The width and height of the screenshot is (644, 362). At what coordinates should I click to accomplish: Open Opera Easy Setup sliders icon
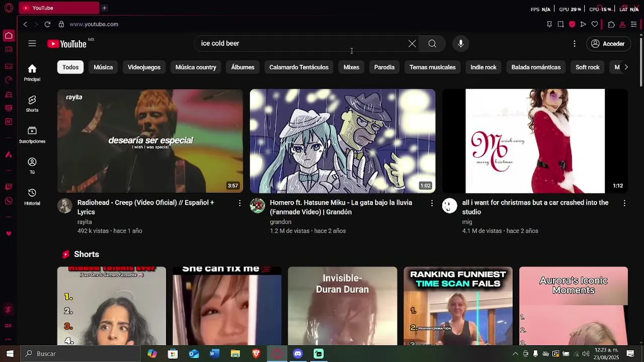pyautogui.click(x=634, y=24)
